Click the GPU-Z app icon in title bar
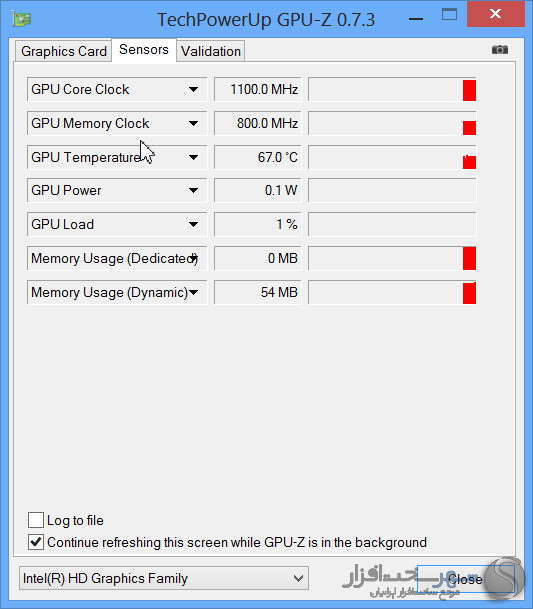Viewport: 533px width, 609px height. 21,19
